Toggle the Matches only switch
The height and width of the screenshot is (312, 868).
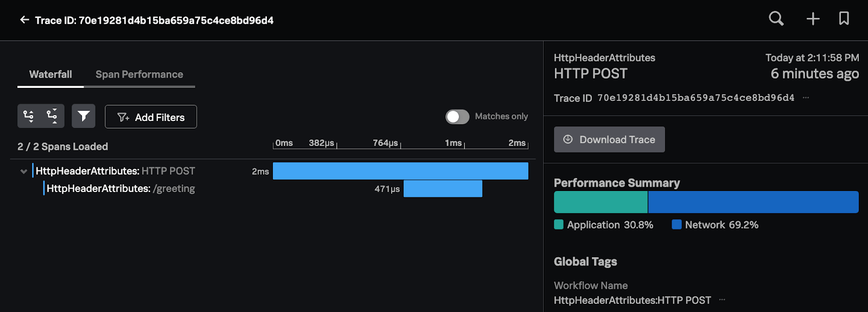[457, 117]
